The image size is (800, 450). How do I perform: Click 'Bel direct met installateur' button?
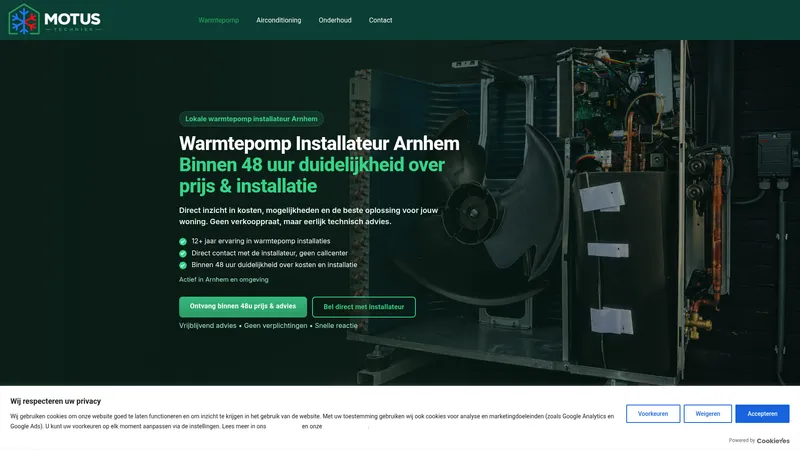364,307
